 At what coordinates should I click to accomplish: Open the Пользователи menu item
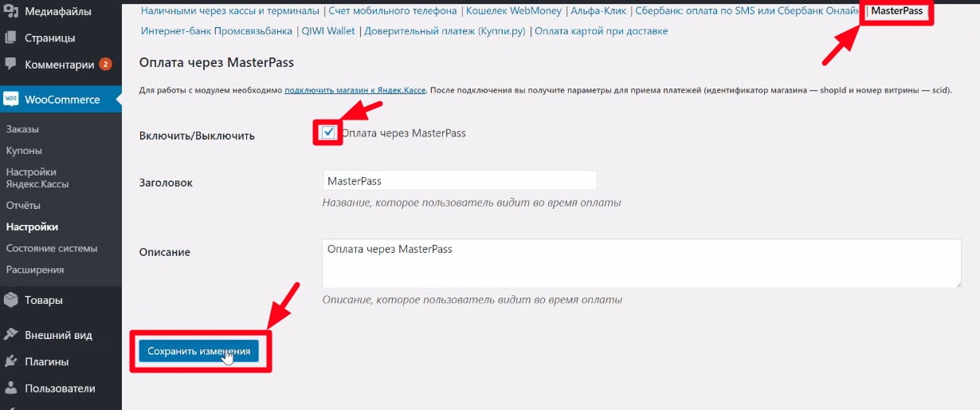click(61, 388)
